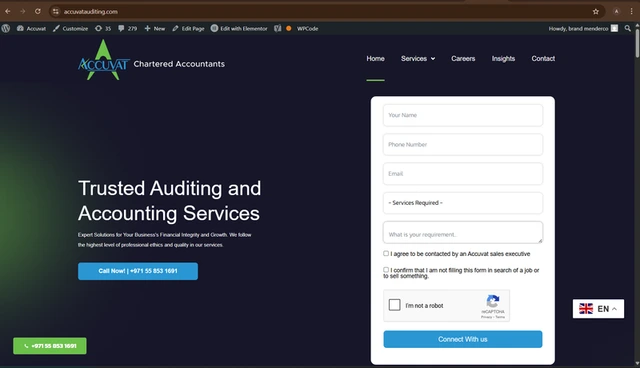Open browser profile avatar
The width and height of the screenshot is (640, 368).
tap(616, 11)
